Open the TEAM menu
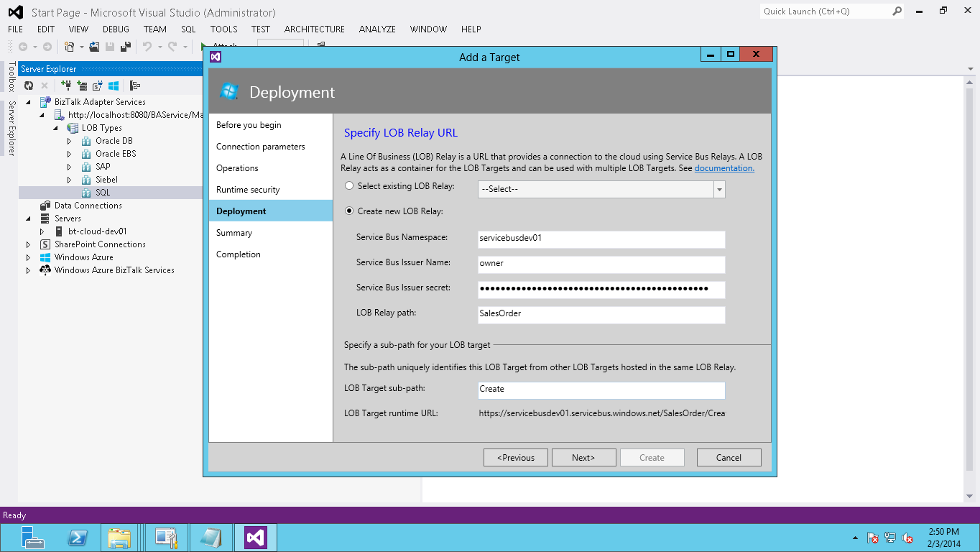980x552 pixels. (x=154, y=29)
